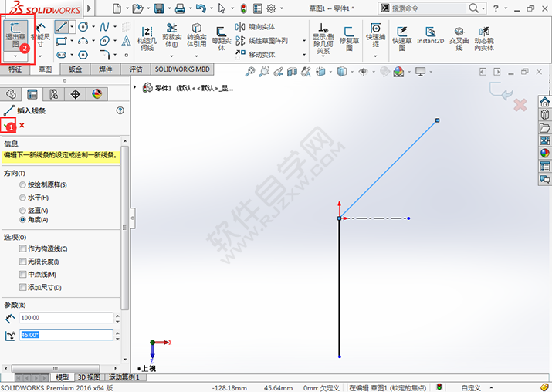The image size is (552, 392).
Task: Select the Ellipse sketch tool
Action: pyautogui.click(x=104, y=41)
